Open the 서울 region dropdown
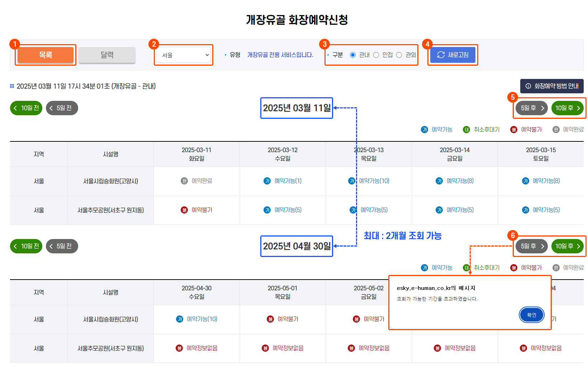The width and height of the screenshot is (588, 370). click(184, 55)
